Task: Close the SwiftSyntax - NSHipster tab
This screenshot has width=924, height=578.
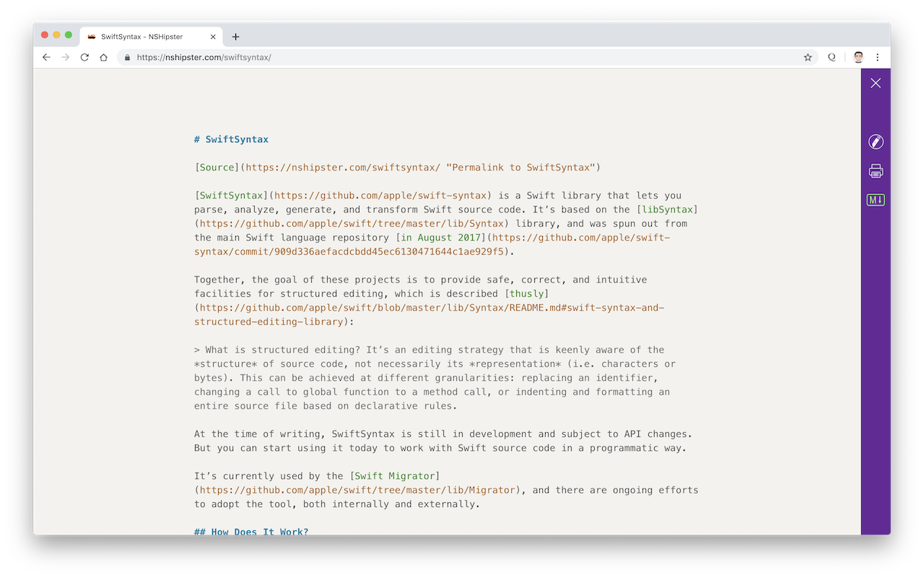Action: click(x=213, y=36)
